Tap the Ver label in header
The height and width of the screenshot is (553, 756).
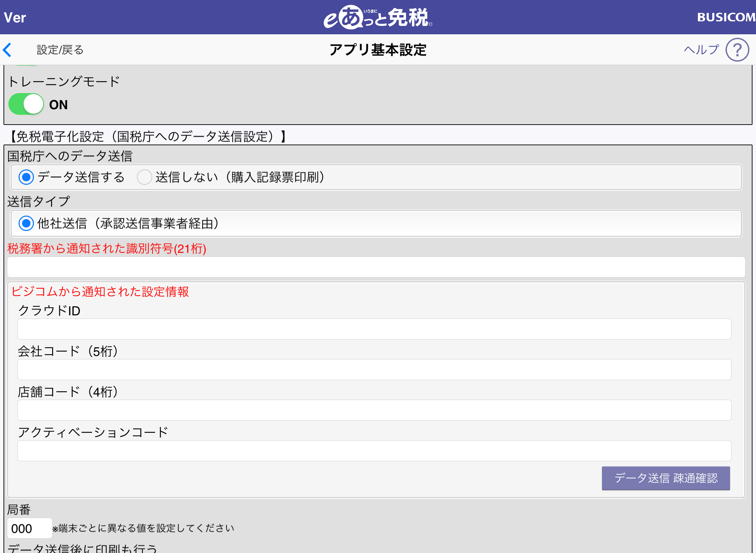15,17
